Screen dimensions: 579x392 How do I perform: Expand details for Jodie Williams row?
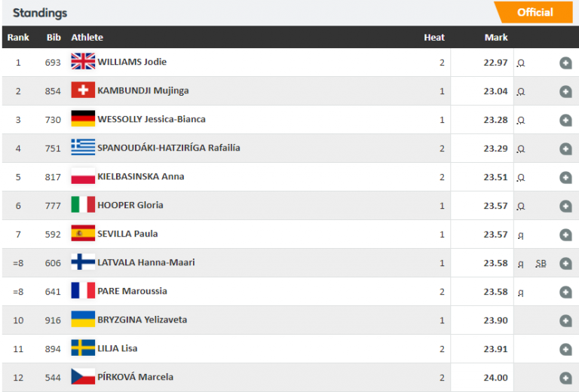coord(565,63)
